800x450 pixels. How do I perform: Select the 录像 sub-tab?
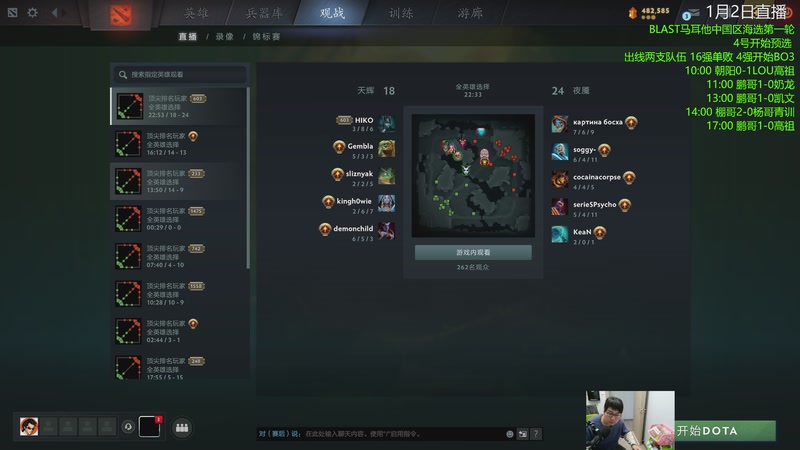tap(224, 37)
